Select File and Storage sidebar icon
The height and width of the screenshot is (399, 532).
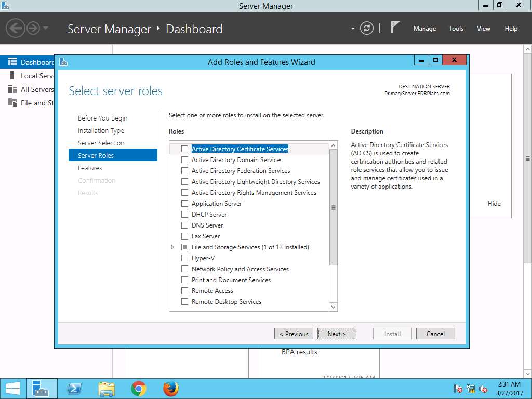12,102
